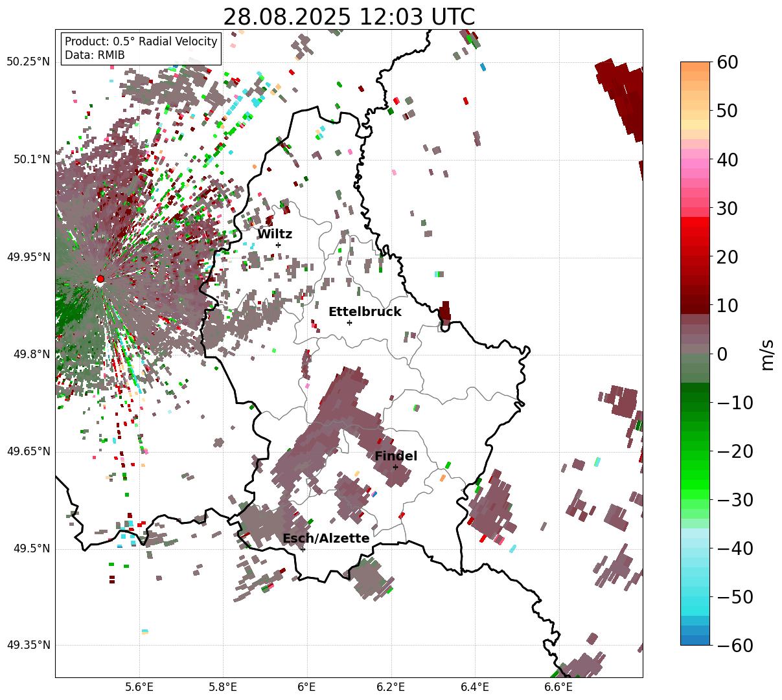
Task: Click the 49.65°N latitude label
Action: tap(29, 451)
